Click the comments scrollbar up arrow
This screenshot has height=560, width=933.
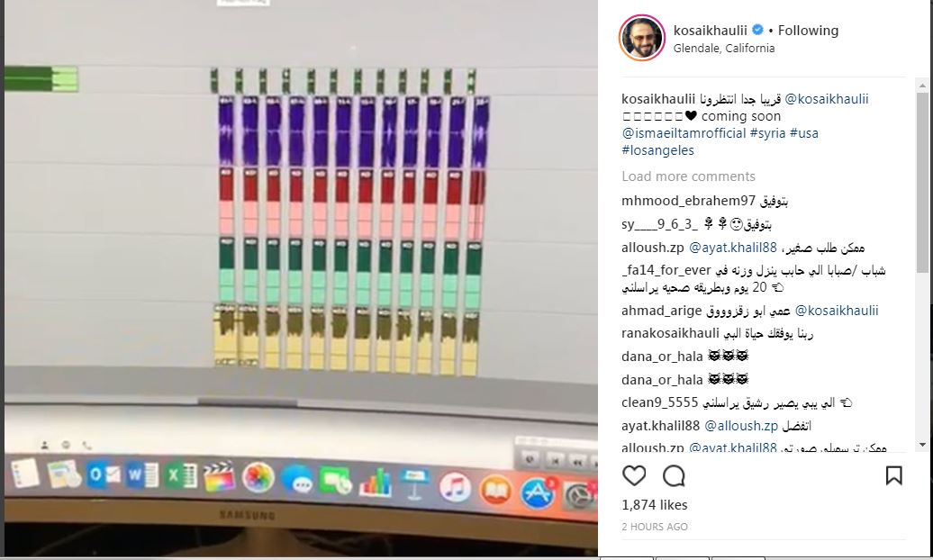coord(922,86)
